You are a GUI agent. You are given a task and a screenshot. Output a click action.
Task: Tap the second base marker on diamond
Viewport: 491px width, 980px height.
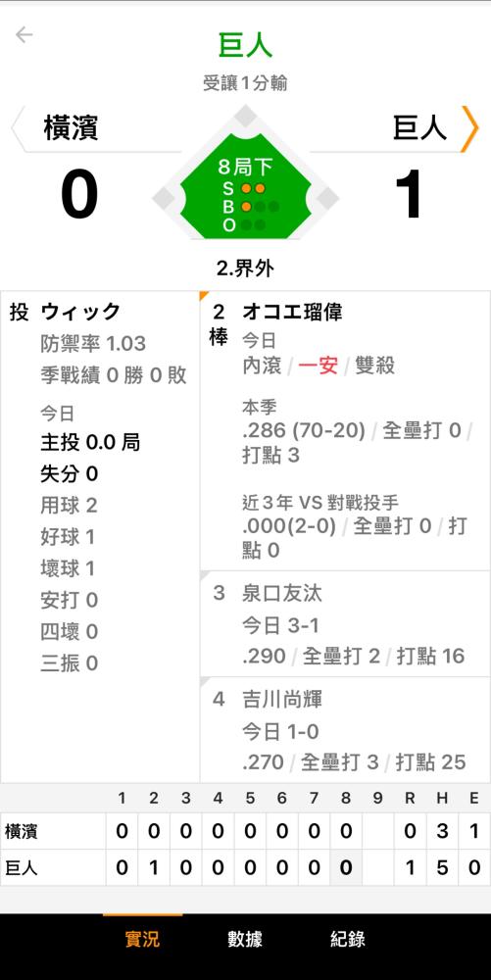pos(245,117)
